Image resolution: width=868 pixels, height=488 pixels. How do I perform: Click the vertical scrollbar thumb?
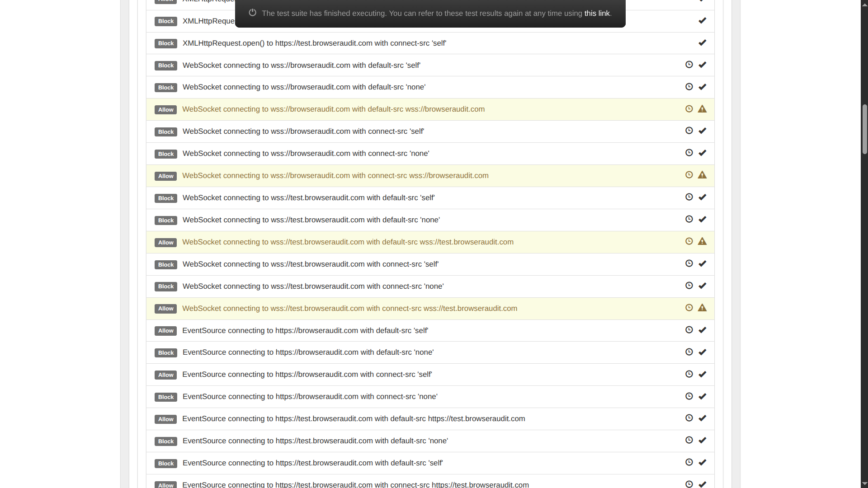864,129
